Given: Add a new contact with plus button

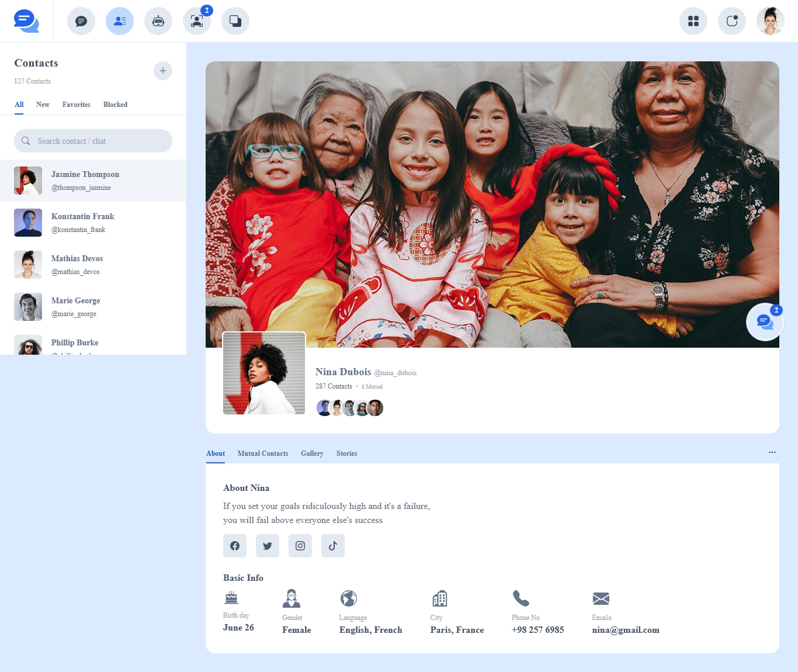Looking at the screenshot, I should point(163,71).
